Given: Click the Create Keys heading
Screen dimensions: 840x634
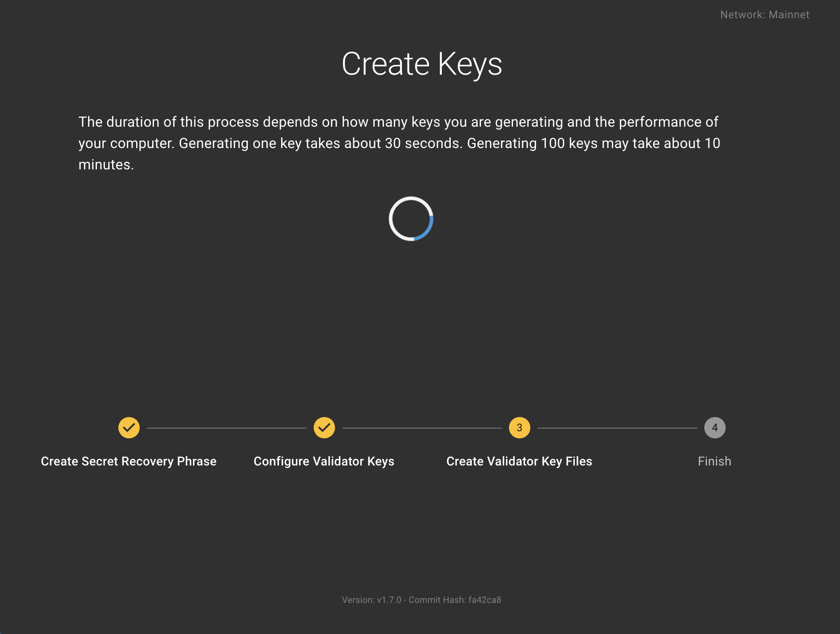Looking at the screenshot, I should (x=422, y=64).
